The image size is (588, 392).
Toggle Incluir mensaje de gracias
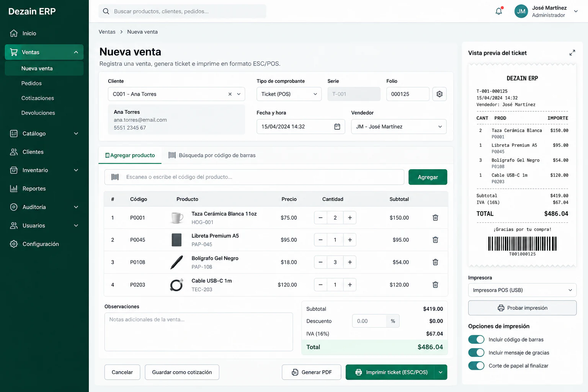coord(476,353)
